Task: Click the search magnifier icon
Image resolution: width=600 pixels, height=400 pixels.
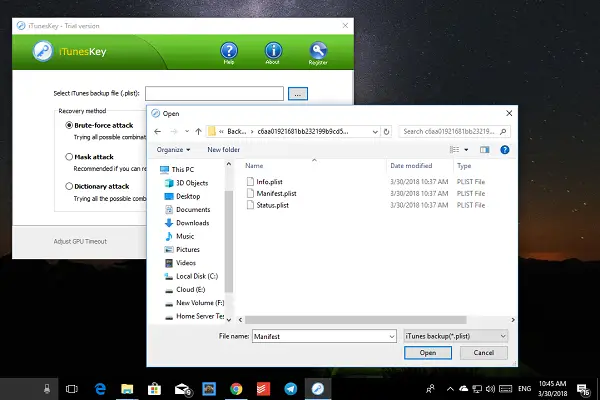Action: tap(503, 132)
